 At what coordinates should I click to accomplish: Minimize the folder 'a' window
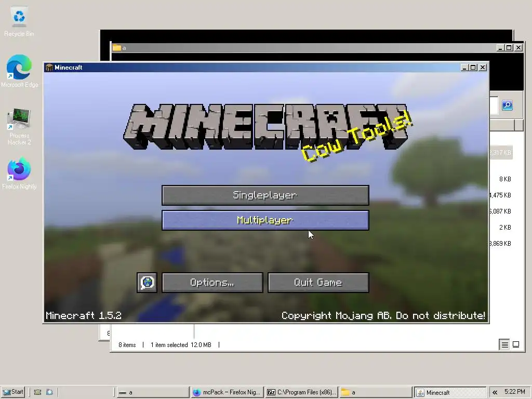[500, 48]
